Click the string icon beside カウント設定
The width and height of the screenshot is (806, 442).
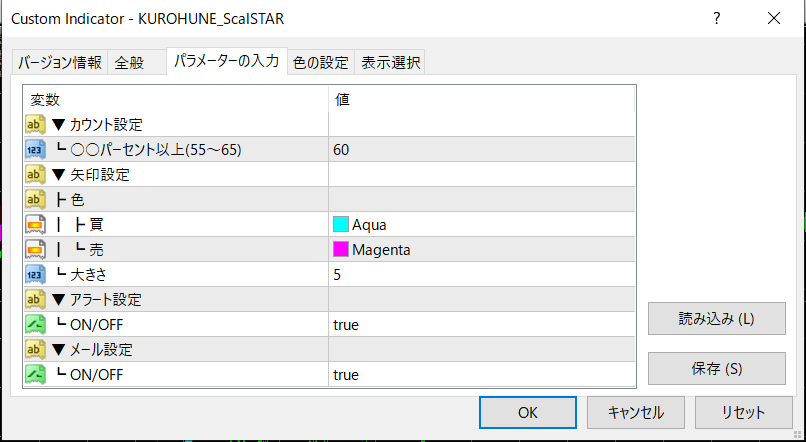point(36,125)
